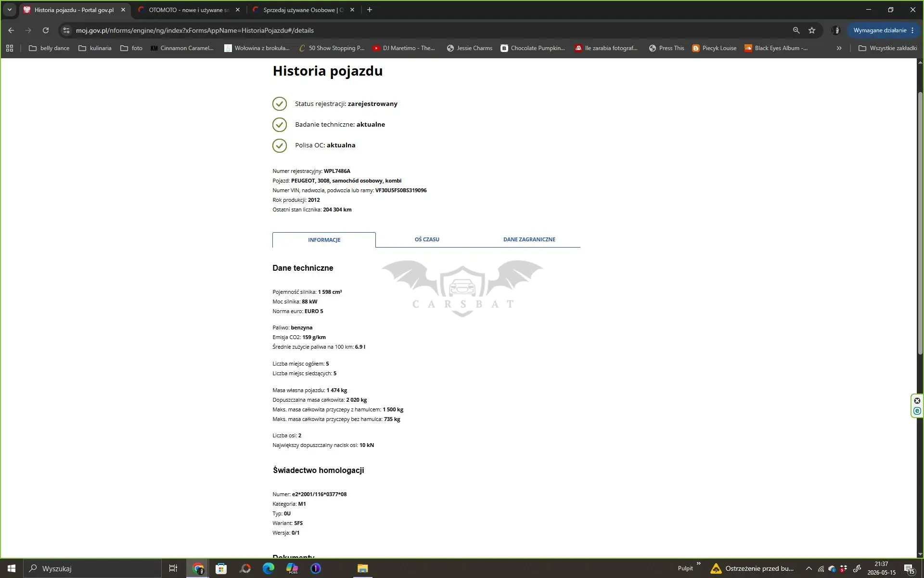The height and width of the screenshot is (578, 924).
Task: Open Chrome from the Windows taskbar
Action: pyautogui.click(x=198, y=568)
